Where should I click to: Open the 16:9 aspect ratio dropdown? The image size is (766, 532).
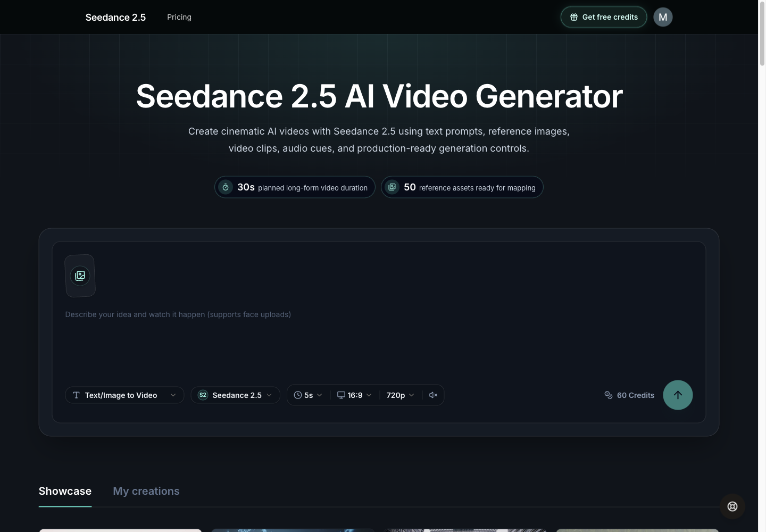coord(354,395)
